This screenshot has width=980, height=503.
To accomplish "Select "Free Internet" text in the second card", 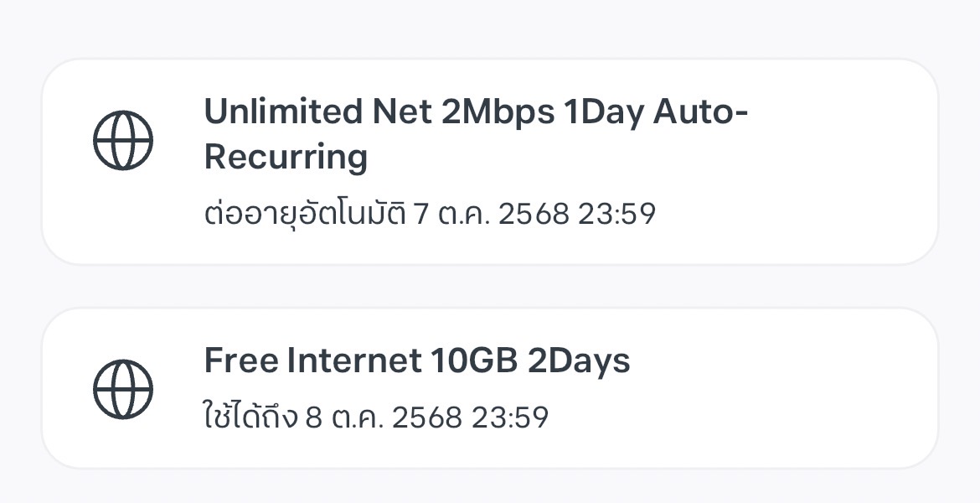I will [x=312, y=360].
